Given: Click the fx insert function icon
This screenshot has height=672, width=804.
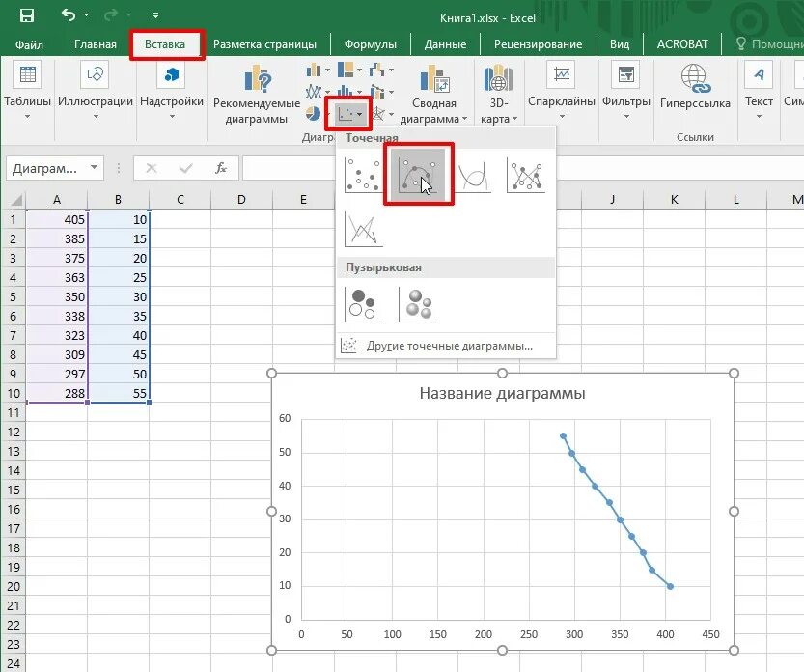Looking at the screenshot, I should pos(221,168).
